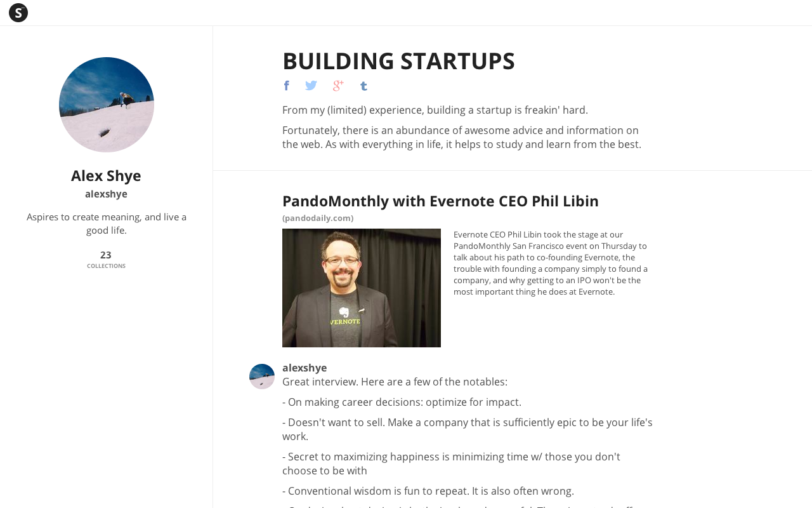Click the small alexshye comment avatar

coord(262,377)
